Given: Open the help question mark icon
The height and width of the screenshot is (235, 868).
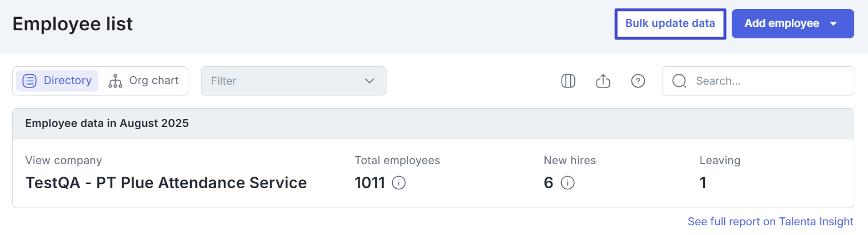Looking at the screenshot, I should (x=638, y=81).
